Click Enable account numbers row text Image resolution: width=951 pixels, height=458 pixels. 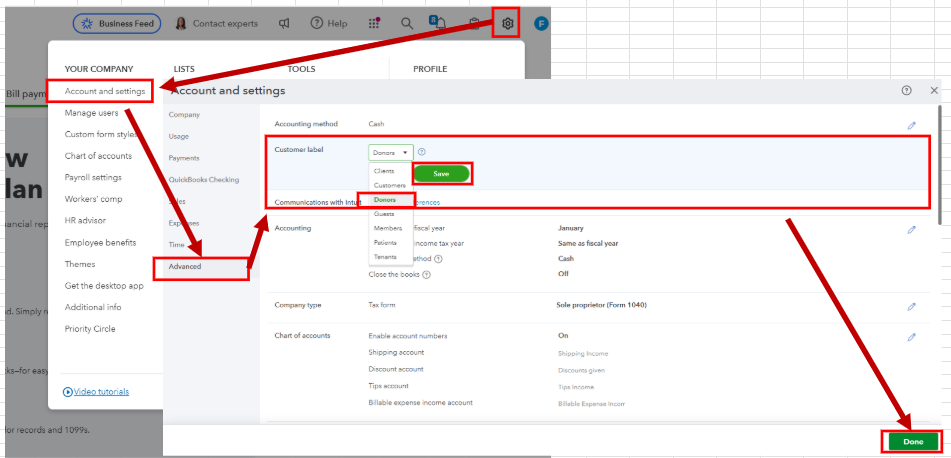408,335
